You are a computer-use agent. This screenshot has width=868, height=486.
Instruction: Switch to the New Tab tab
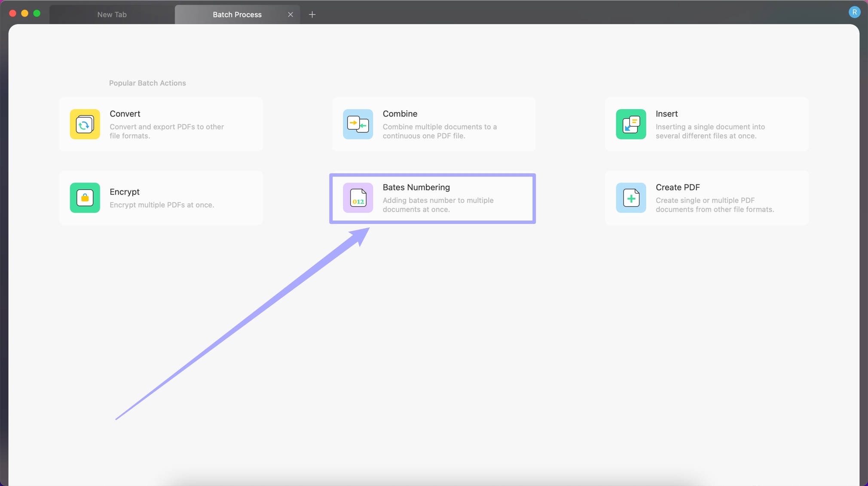[112, 15]
